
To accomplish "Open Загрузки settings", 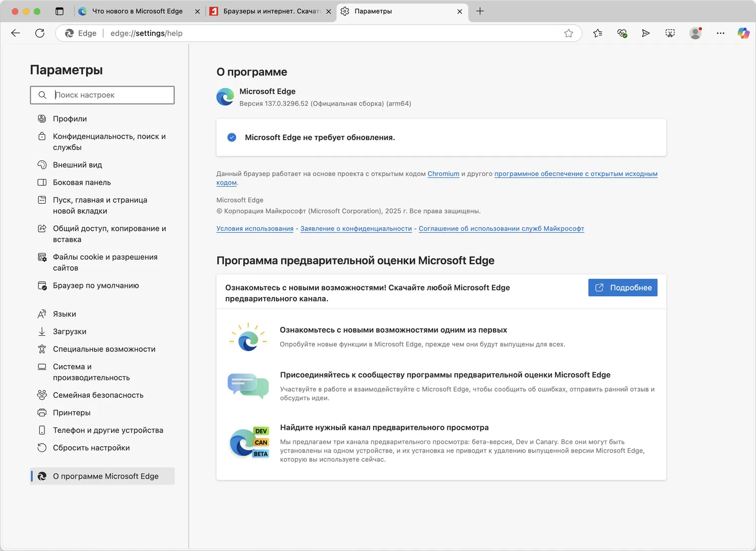I will click(x=102, y=332).
